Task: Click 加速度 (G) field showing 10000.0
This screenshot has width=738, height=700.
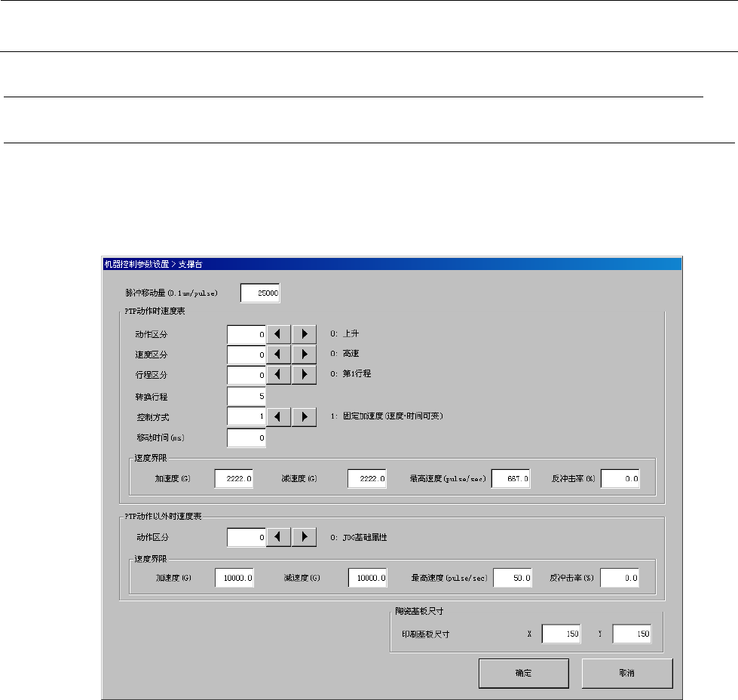Action: pyautogui.click(x=234, y=578)
